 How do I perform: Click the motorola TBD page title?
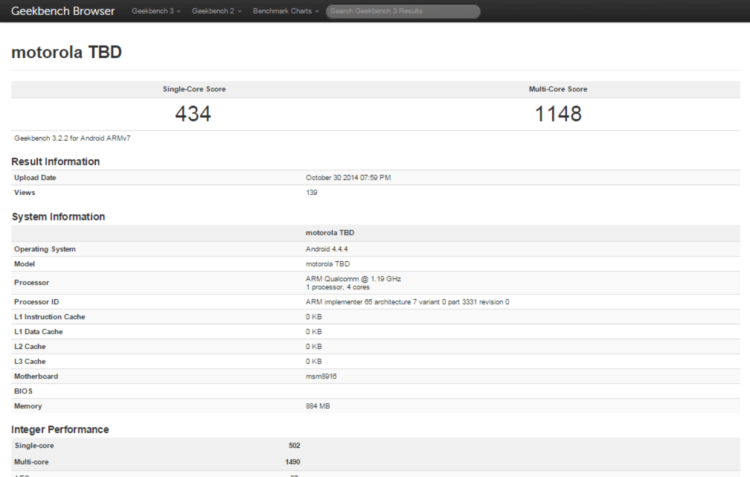[66, 51]
